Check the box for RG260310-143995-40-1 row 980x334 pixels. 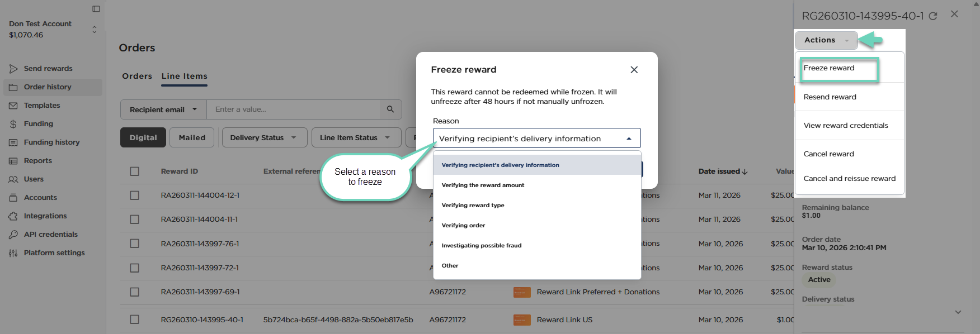[135, 319]
